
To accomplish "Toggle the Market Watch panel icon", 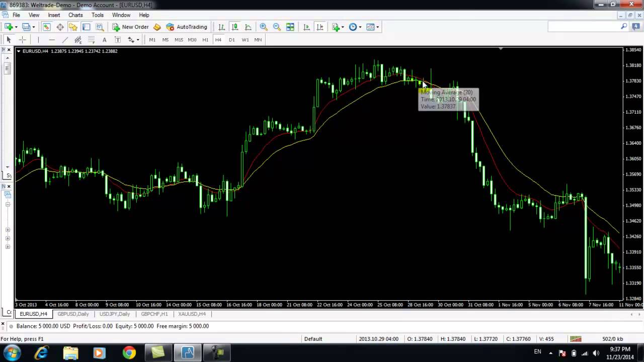I will pos(46,27).
